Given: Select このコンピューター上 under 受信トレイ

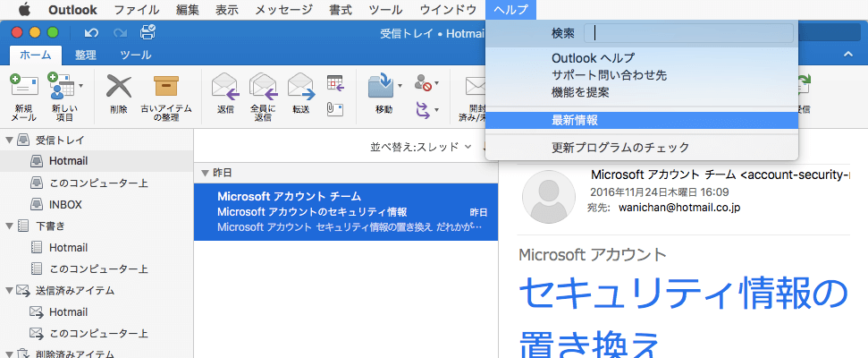Looking at the screenshot, I should [97, 183].
